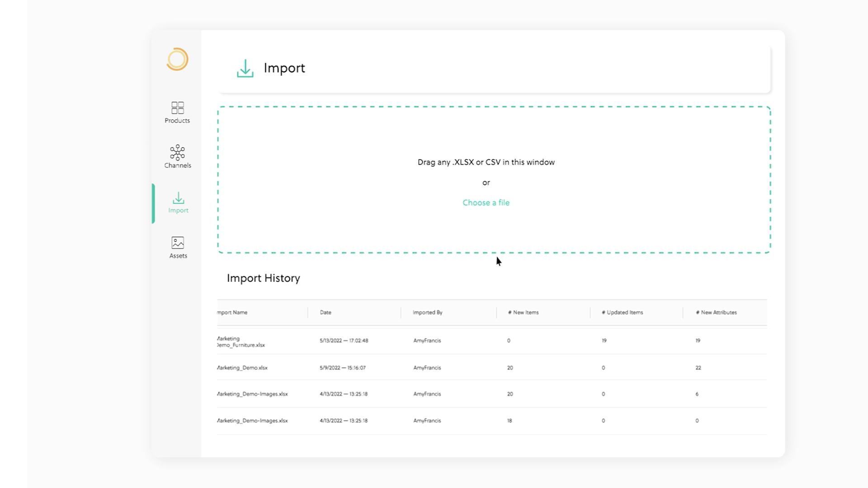This screenshot has width=868, height=488.
Task: Sort by # Updated Items column
Action: tap(622, 313)
